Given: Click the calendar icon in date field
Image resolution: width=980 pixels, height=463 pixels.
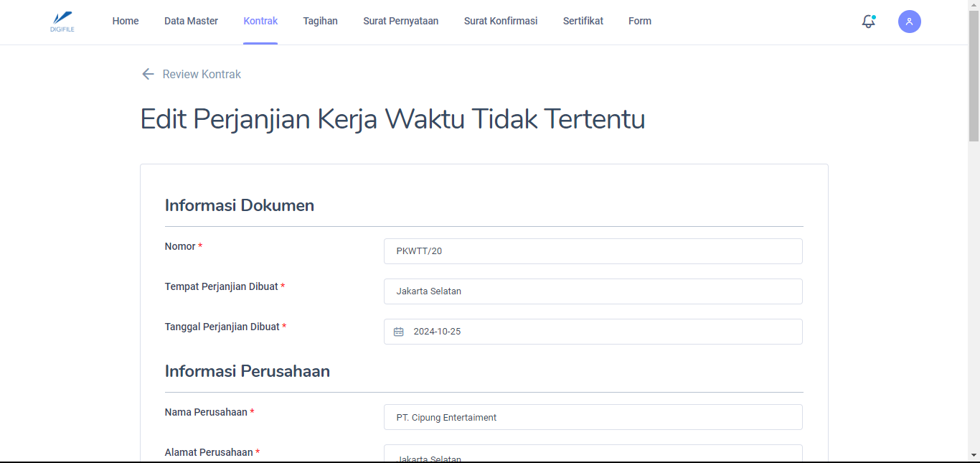Looking at the screenshot, I should [399, 332].
